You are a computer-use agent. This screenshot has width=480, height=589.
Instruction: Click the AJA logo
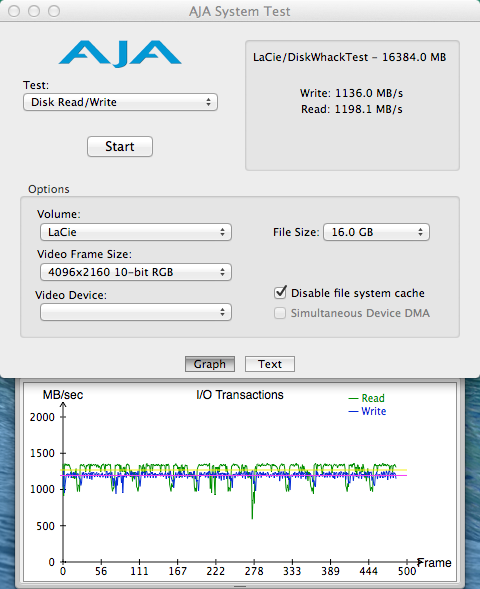pos(120,54)
